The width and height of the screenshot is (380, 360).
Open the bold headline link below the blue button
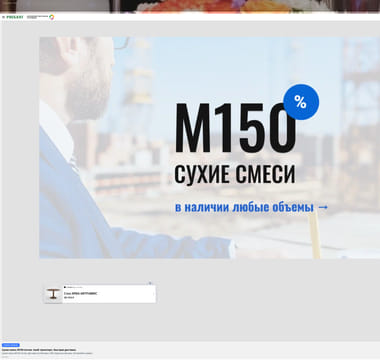pyautogui.click(x=39, y=350)
